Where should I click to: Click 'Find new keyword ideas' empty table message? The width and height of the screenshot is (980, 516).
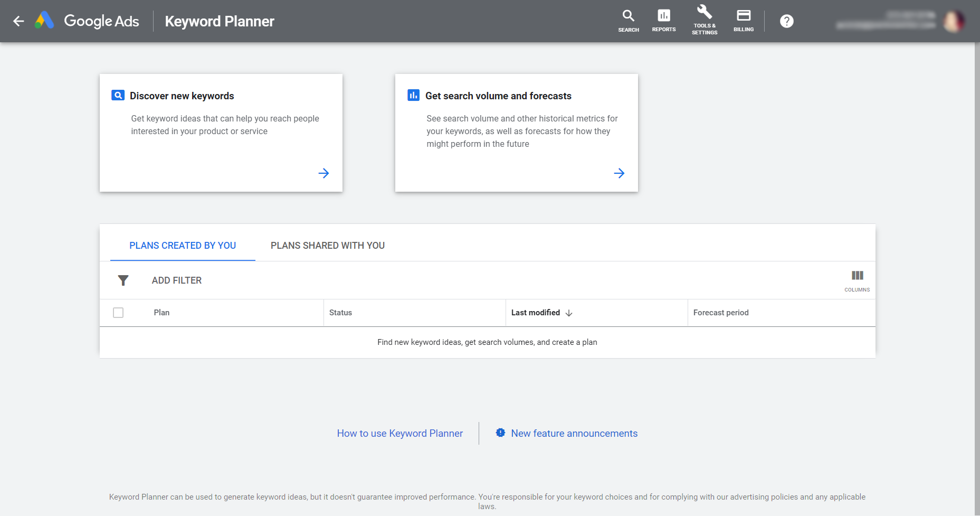coord(487,342)
